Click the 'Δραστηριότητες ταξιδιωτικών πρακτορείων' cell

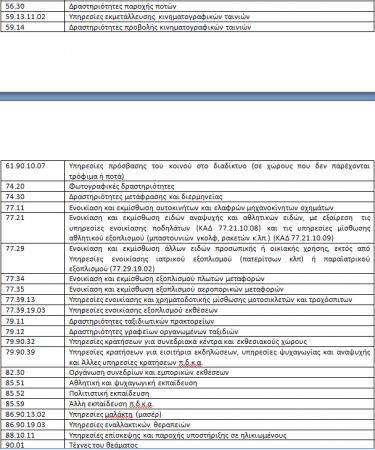click(x=219, y=321)
